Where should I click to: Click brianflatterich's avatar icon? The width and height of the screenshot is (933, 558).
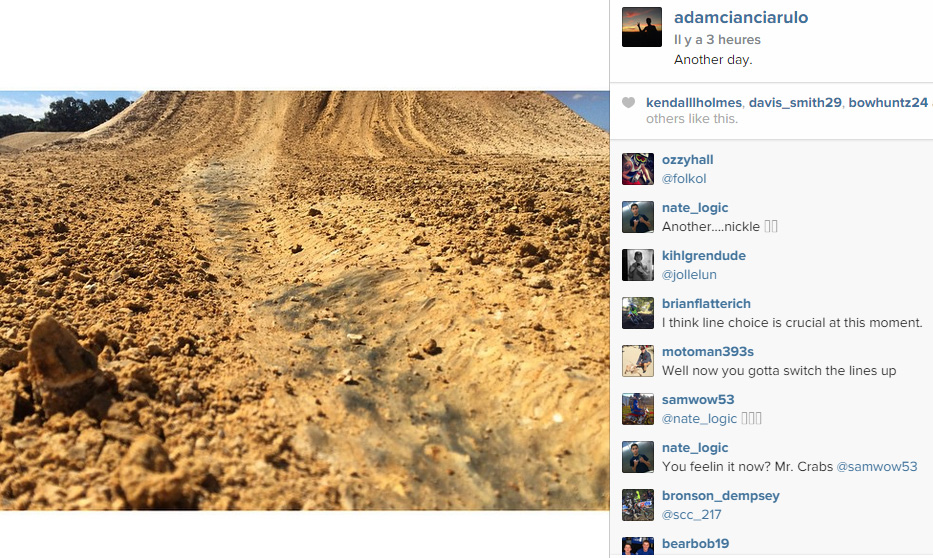coord(638,313)
